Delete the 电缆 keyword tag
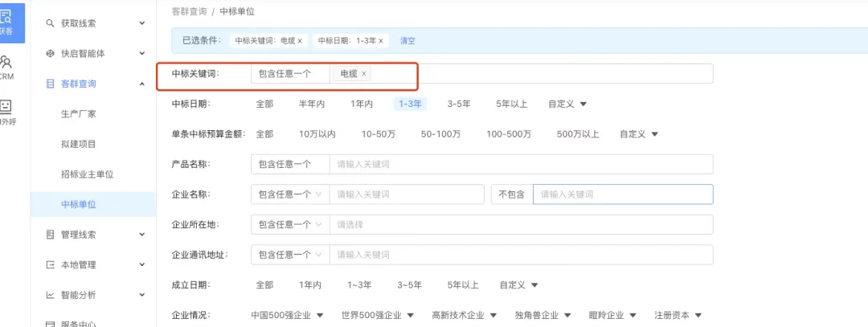This screenshot has width=868, height=327. pos(364,74)
